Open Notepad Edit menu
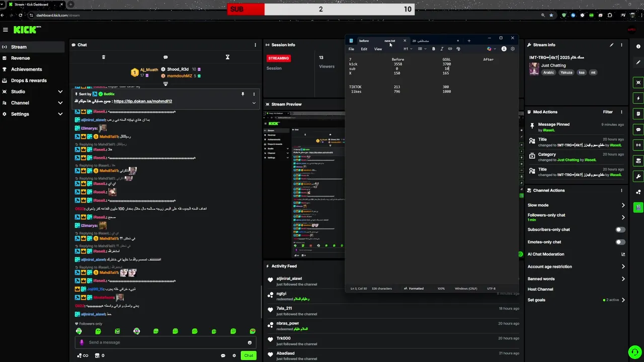Image resolution: width=644 pixels, height=362 pixels. point(364,49)
